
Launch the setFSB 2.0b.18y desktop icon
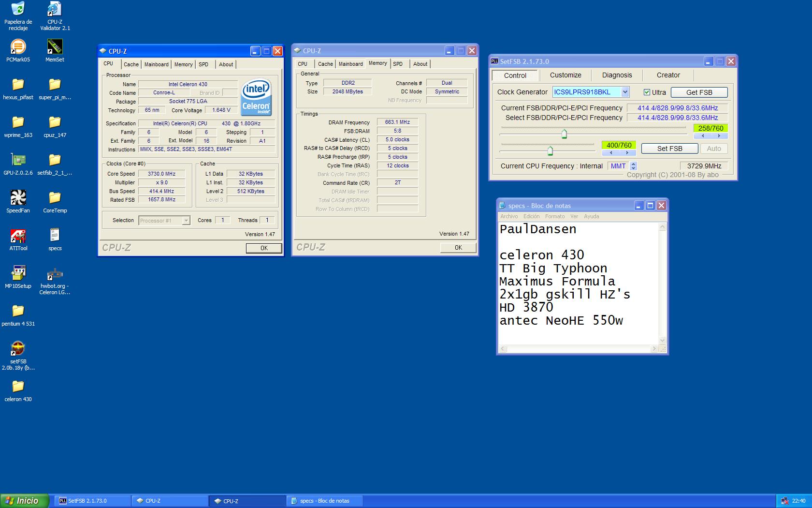(18, 356)
